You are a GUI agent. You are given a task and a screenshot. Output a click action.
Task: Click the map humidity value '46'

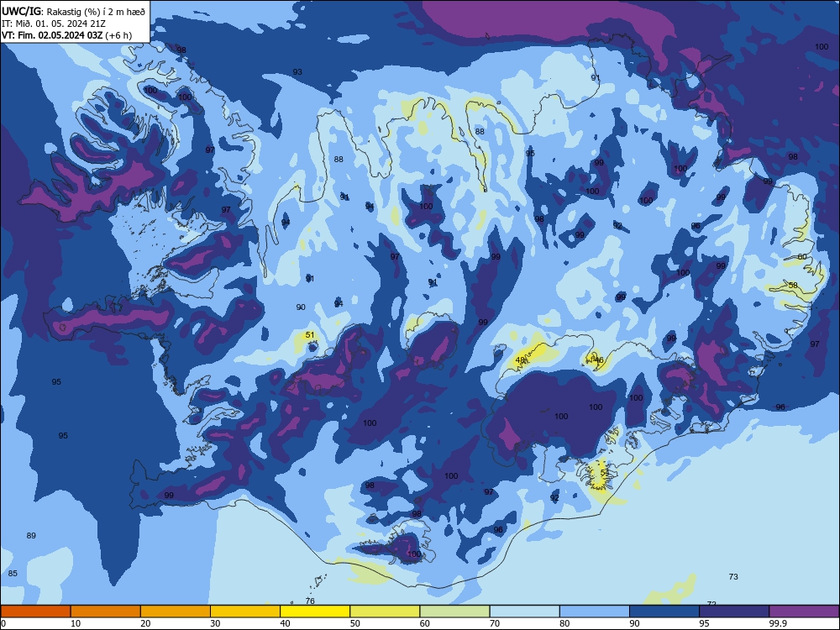tap(599, 360)
